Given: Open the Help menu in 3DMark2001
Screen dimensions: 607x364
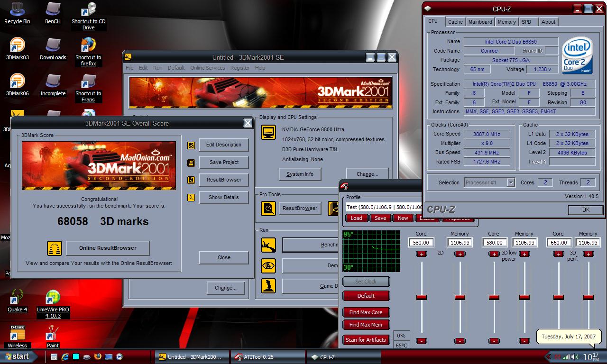Looking at the screenshot, I should [x=260, y=68].
